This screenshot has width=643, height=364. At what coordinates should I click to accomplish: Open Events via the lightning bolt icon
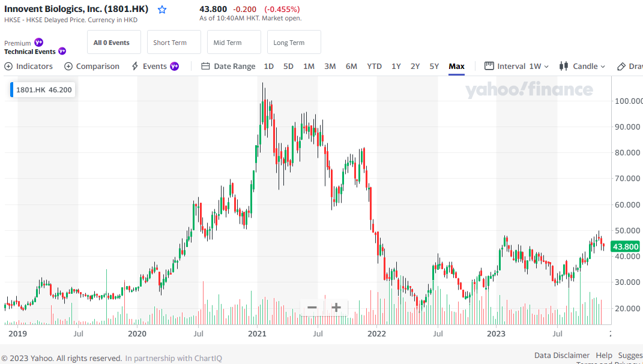tap(135, 67)
